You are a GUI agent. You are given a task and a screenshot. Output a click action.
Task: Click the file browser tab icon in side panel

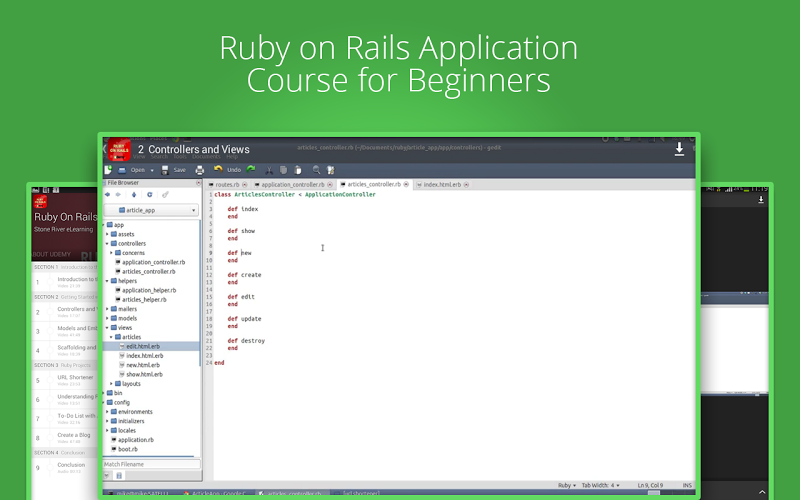119,476
